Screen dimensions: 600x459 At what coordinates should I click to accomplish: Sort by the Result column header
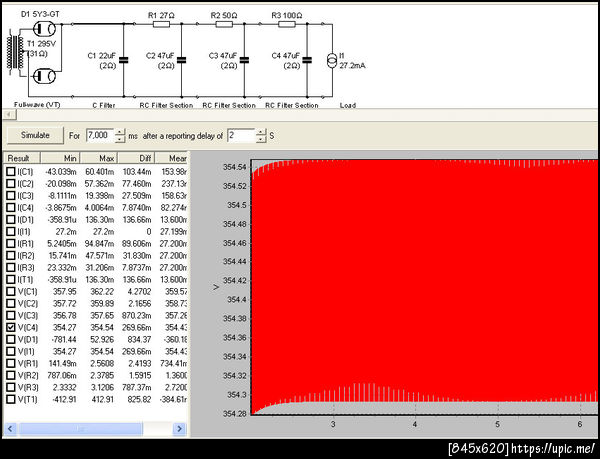[x=22, y=158]
